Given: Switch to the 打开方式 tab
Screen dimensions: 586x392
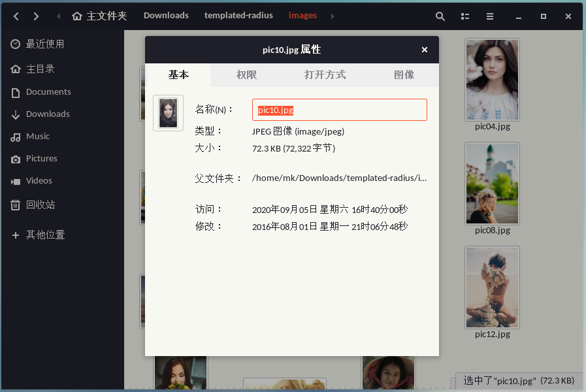Looking at the screenshot, I should point(325,75).
